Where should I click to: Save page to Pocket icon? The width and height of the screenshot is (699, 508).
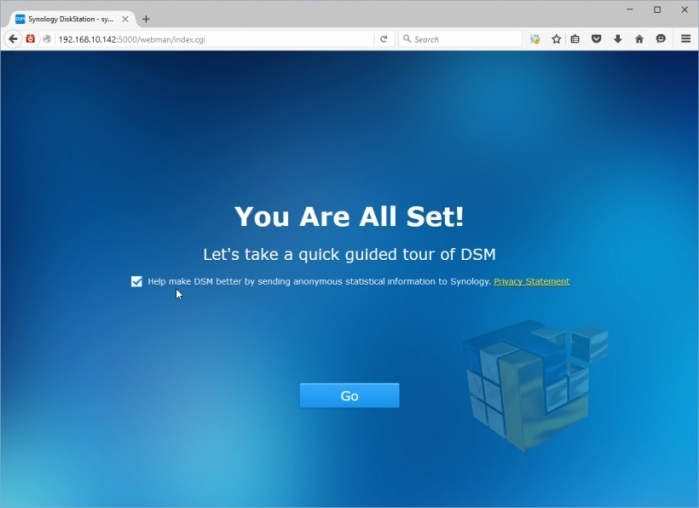(x=596, y=39)
